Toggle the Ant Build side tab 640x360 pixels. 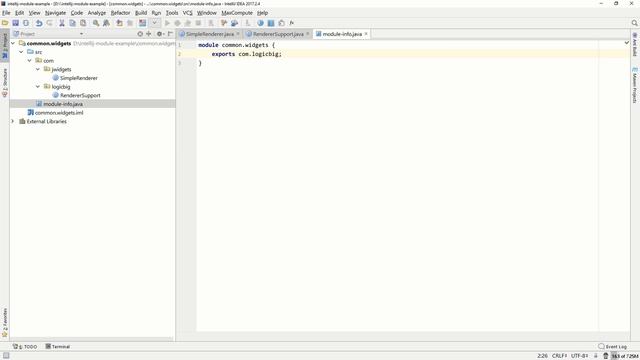click(x=635, y=44)
